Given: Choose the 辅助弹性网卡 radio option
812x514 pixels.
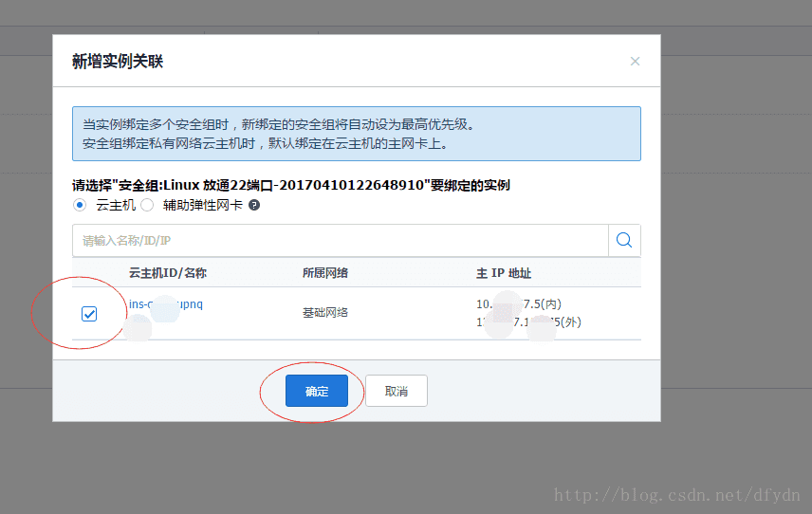Looking at the screenshot, I should click(x=147, y=205).
